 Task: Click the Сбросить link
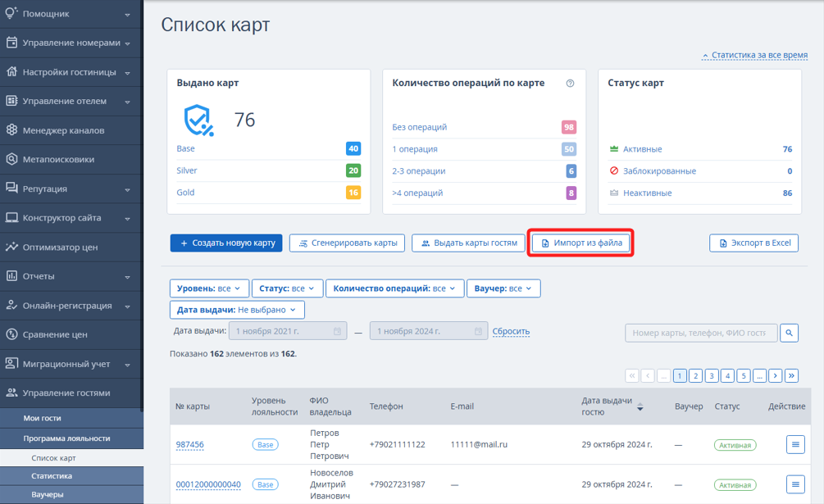coord(511,331)
